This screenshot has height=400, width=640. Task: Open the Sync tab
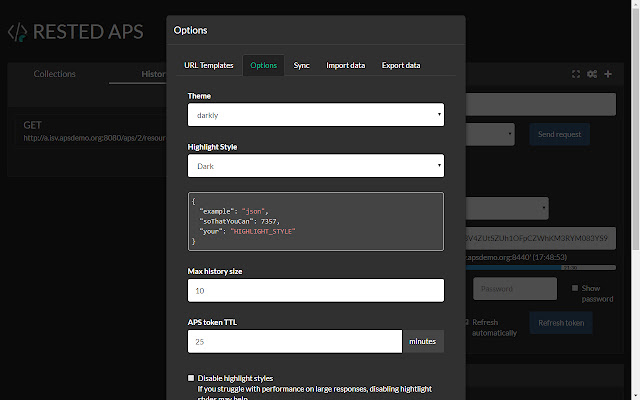[301, 65]
